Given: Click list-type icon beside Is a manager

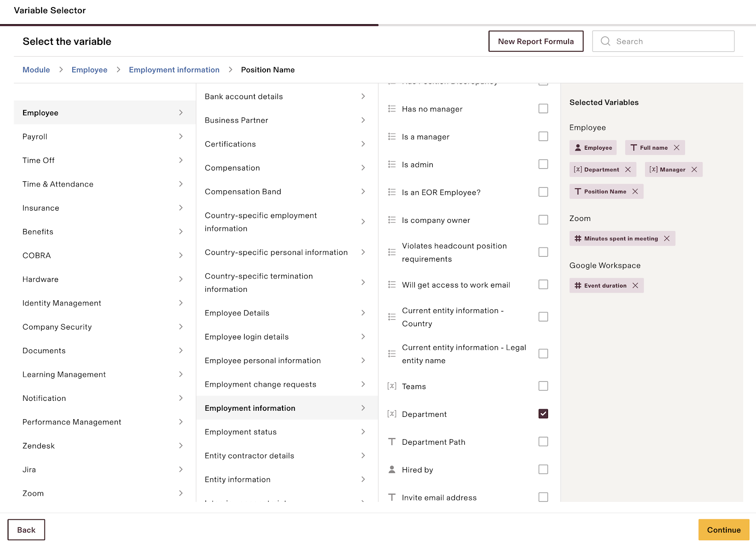Looking at the screenshot, I should (392, 136).
